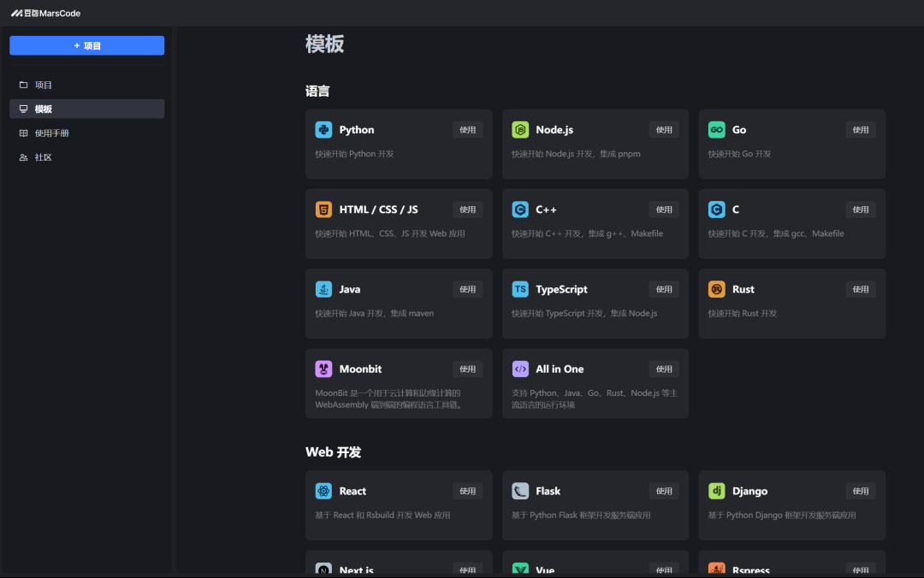
Task: Click the TypeScript card title
Action: click(561, 289)
